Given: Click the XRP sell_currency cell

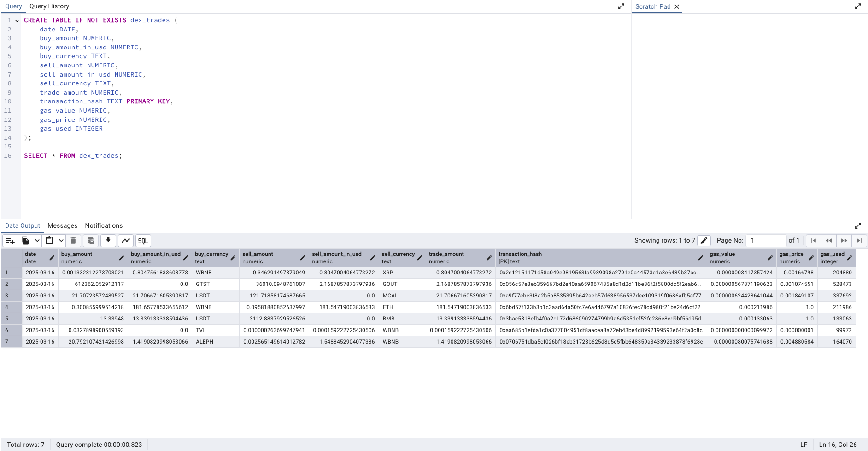Looking at the screenshot, I should pos(402,273).
